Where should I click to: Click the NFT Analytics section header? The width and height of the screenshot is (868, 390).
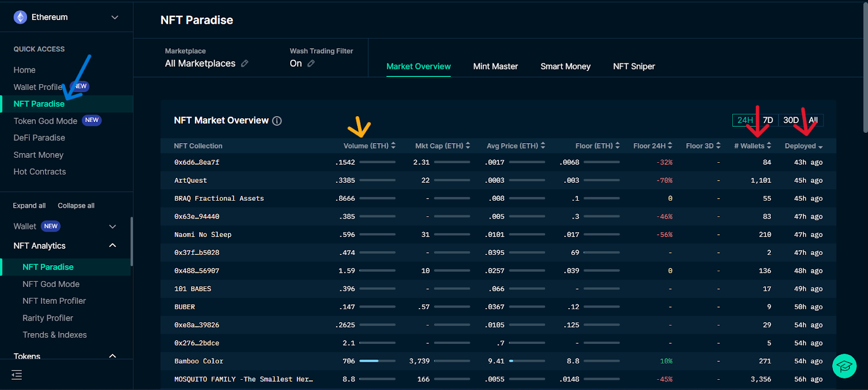(x=40, y=246)
